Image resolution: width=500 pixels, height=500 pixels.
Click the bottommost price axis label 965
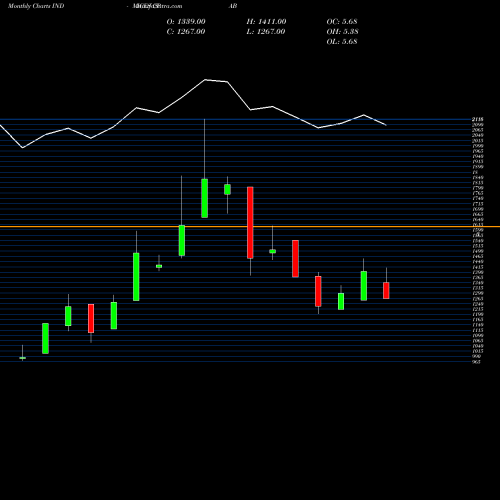point(477,362)
